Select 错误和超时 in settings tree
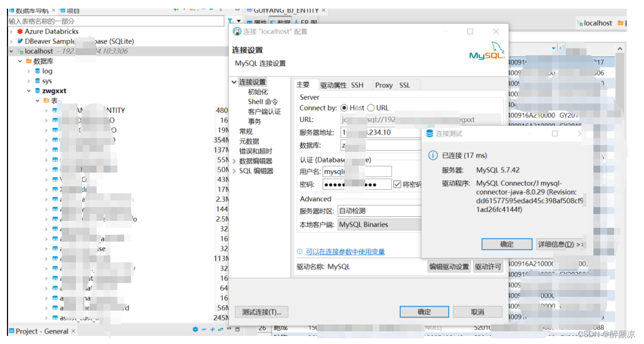Viewport: 644px width, 344px height. click(256, 151)
